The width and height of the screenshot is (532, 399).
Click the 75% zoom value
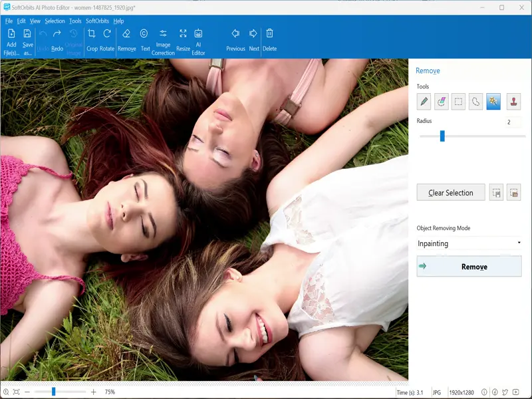click(x=110, y=392)
